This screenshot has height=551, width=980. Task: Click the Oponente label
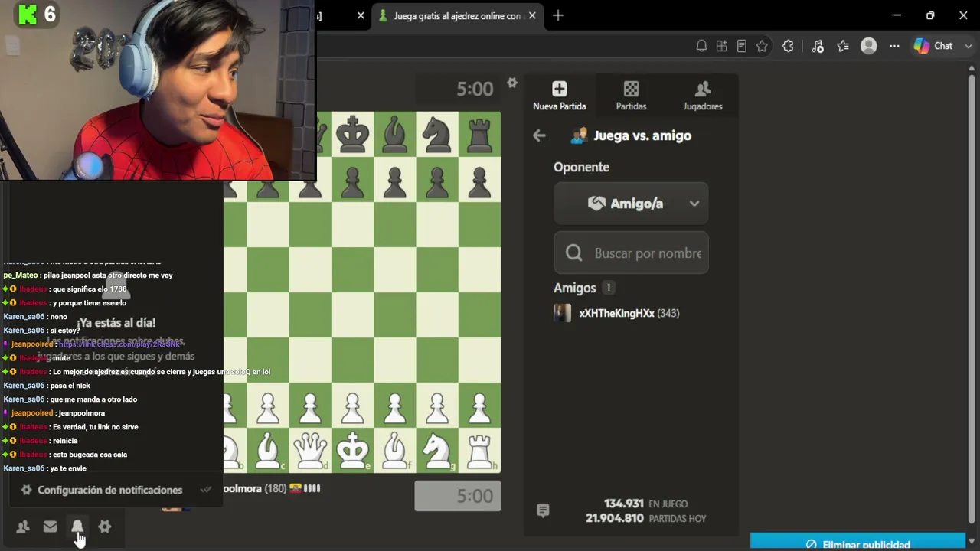click(581, 167)
